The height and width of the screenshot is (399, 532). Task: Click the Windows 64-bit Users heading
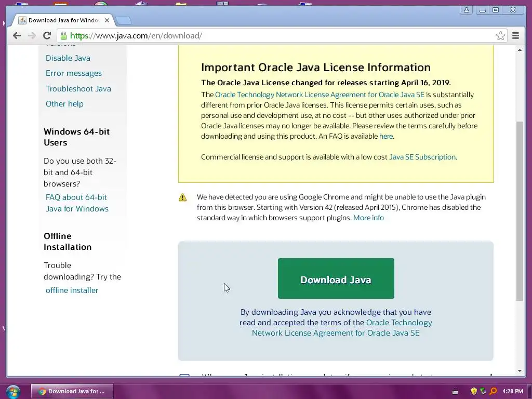77,137
